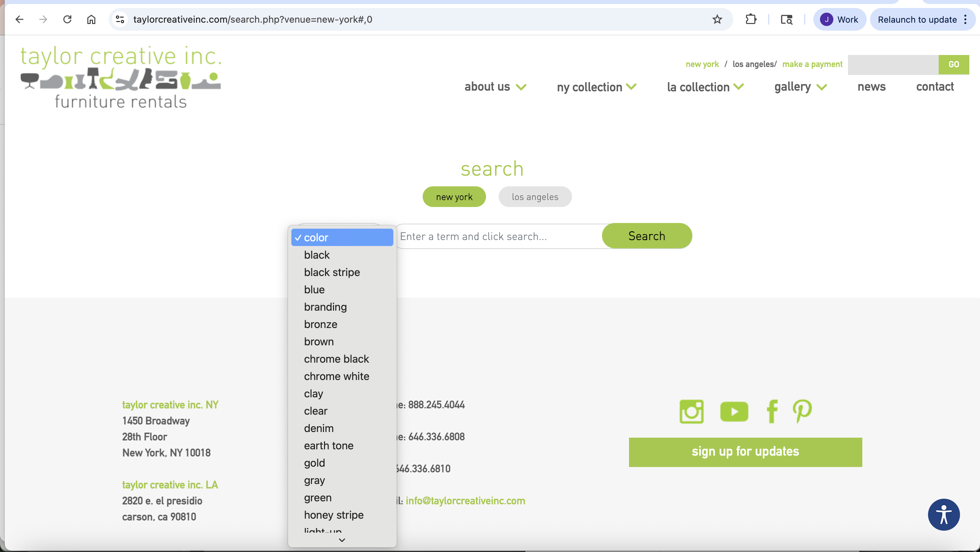The height and width of the screenshot is (552, 980).
Task: Open the tab search icon next to extensions
Action: (786, 19)
